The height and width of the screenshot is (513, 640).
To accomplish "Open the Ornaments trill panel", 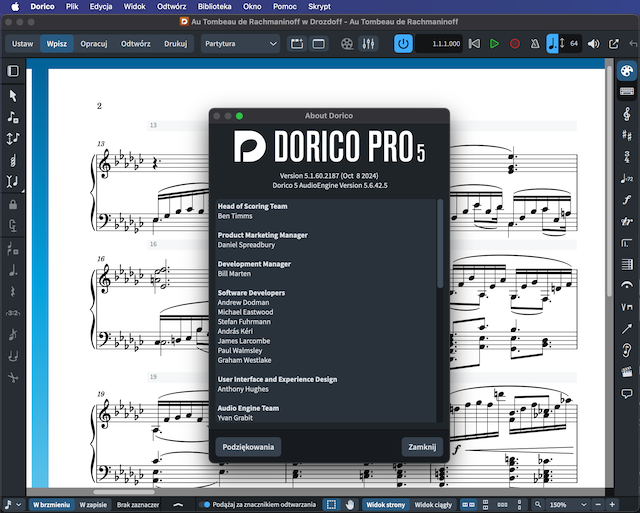I will point(627,221).
